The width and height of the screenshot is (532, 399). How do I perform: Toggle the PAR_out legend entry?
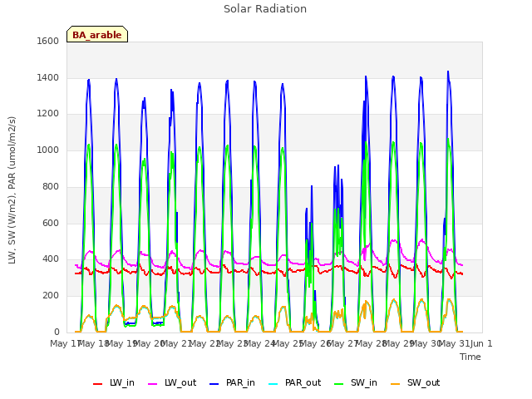294,382
